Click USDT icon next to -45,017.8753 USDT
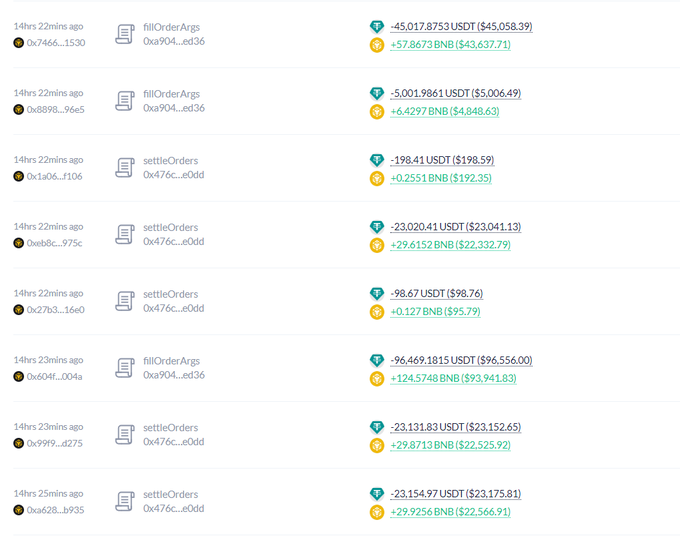 pos(377,26)
